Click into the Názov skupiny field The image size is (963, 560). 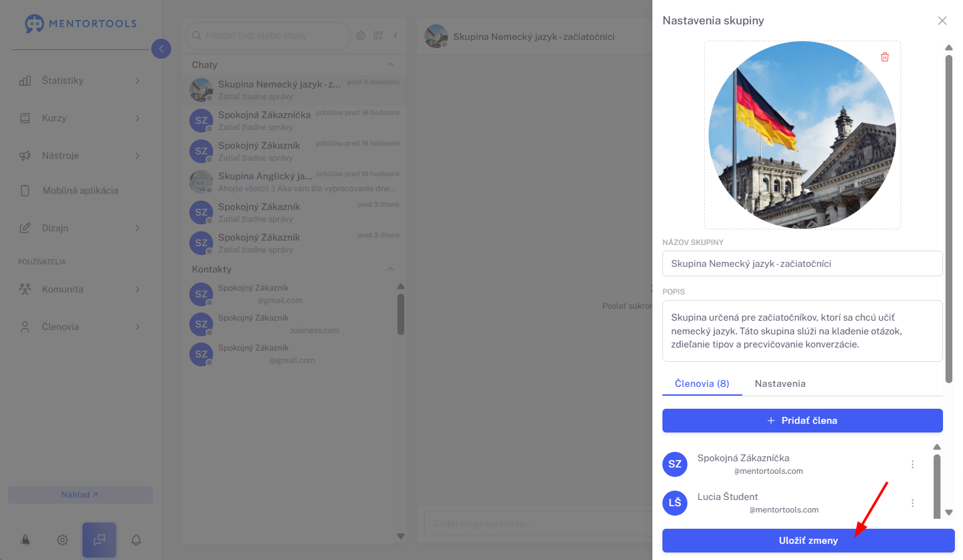point(802,264)
